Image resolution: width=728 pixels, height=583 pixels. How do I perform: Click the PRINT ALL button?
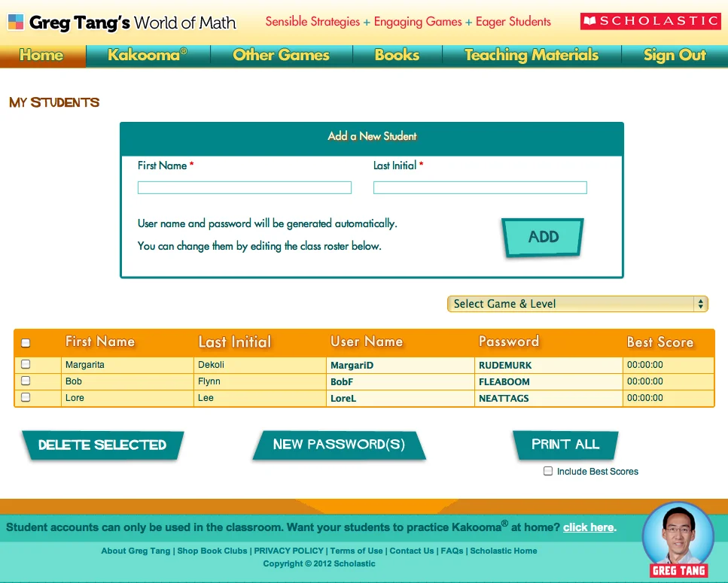coord(565,445)
